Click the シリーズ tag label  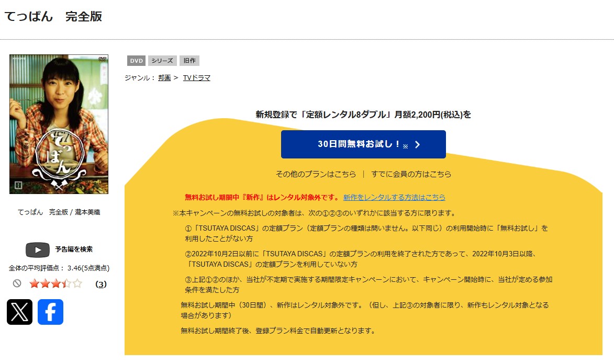162,61
